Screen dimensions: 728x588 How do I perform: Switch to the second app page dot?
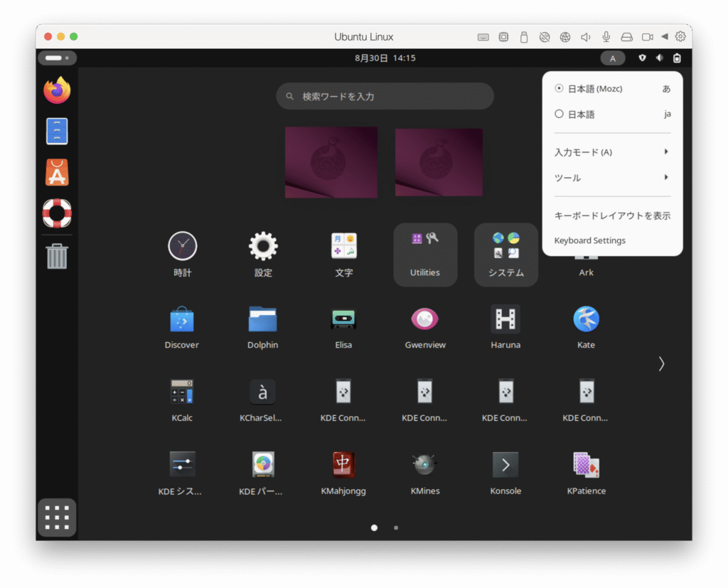tap(396, 528)
